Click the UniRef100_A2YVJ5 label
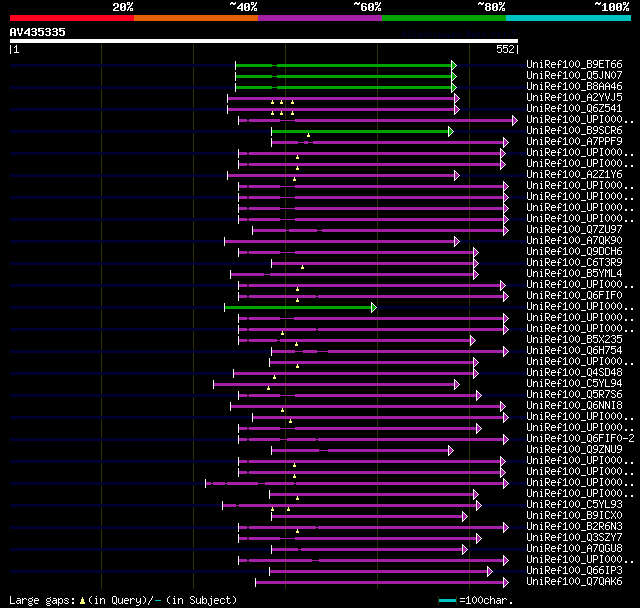 pos(574,98)
